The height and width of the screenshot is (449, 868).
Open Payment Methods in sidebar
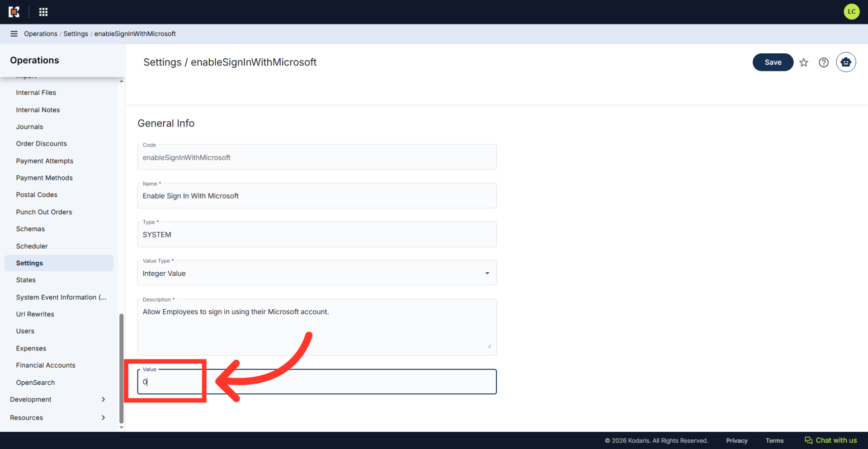44,178
